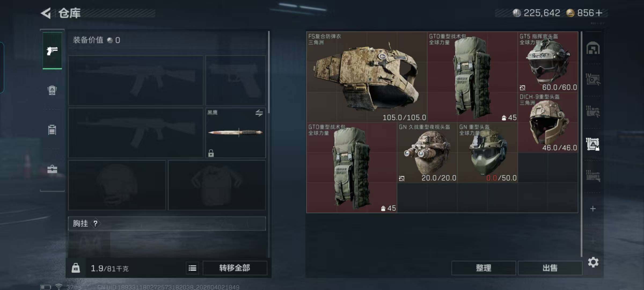This screenshot has height=290, width=644.
Task: Open the backpack tab in left sidebar
Action: [52, 90]
